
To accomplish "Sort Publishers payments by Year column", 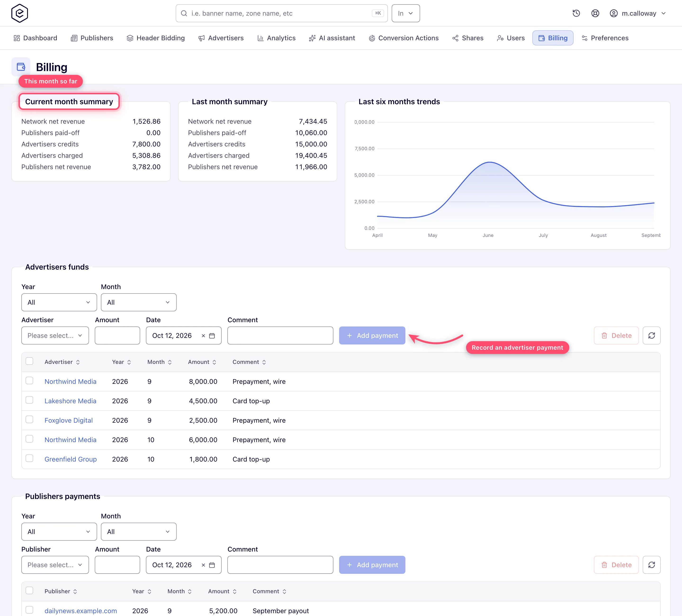I will 142,591.
